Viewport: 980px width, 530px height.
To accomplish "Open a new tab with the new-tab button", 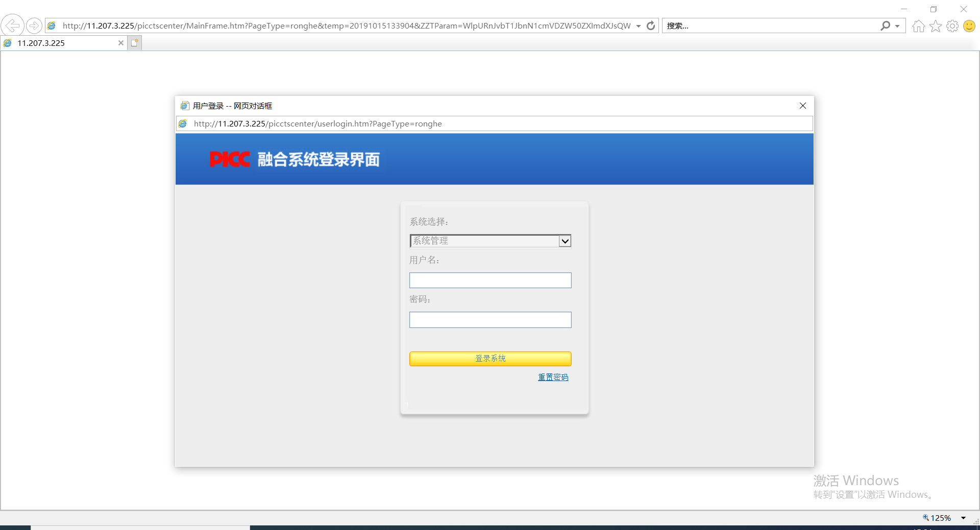I will coord(135,43).
